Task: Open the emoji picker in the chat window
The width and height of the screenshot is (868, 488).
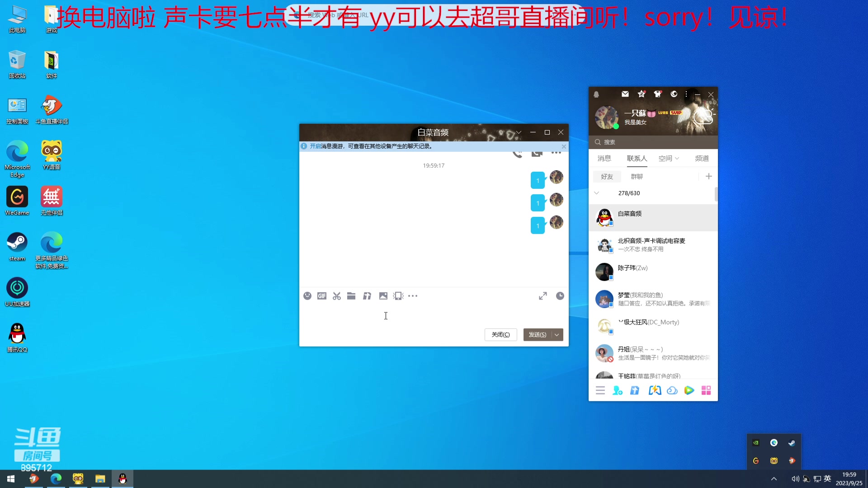Action: [x=308, y=296]
